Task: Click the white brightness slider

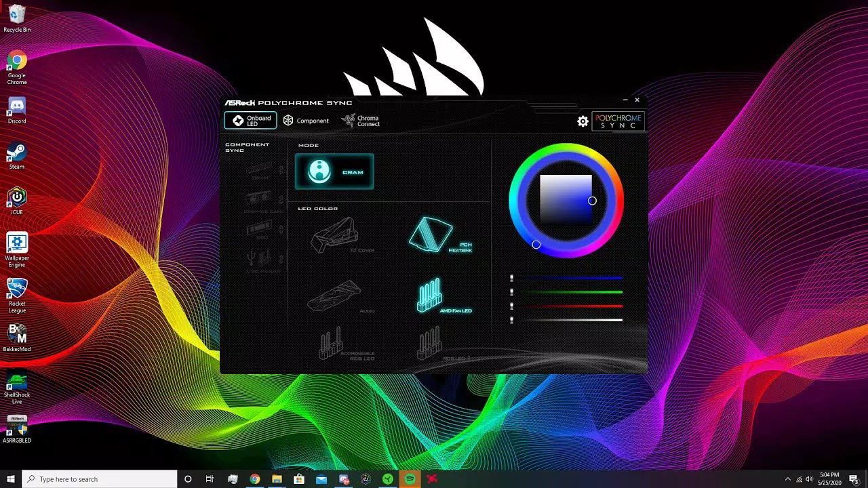Action: pos(567,320)
